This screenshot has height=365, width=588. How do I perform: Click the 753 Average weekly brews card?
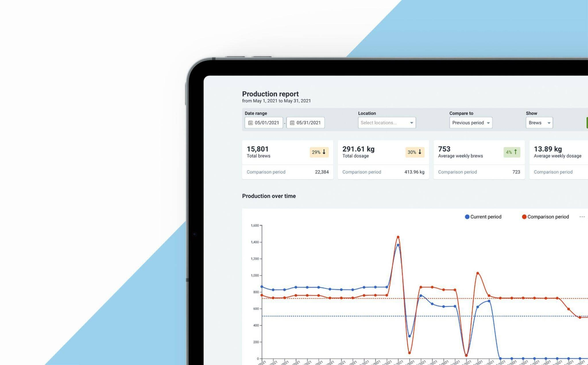(479, 159)
